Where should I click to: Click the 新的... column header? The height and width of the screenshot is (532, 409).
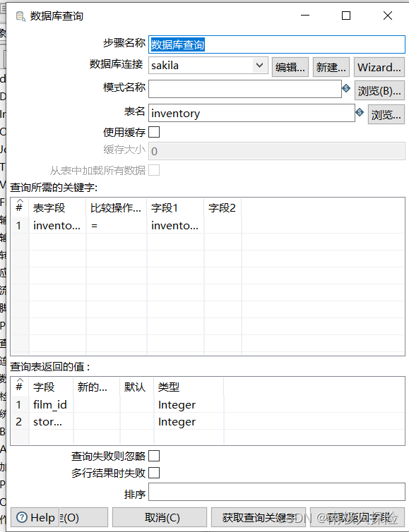(x=97, y=387)
